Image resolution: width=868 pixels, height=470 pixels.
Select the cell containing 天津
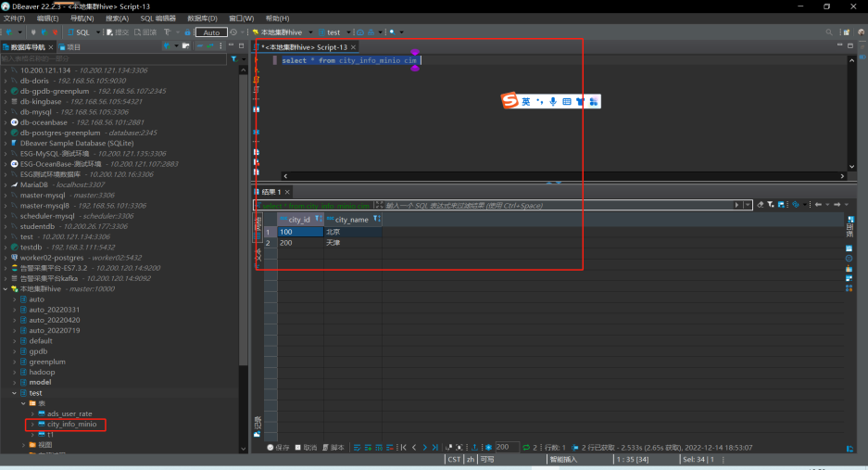[x=353, y=243]
